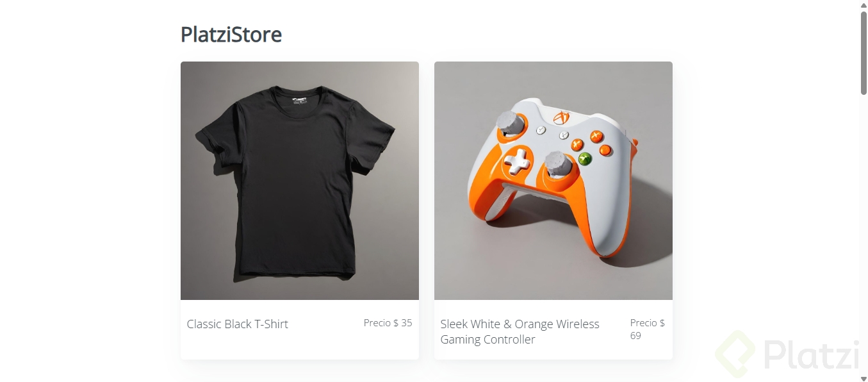Click the Platzi watermark text
This screenshot has width=868, height=382.
tap(811, 354)
